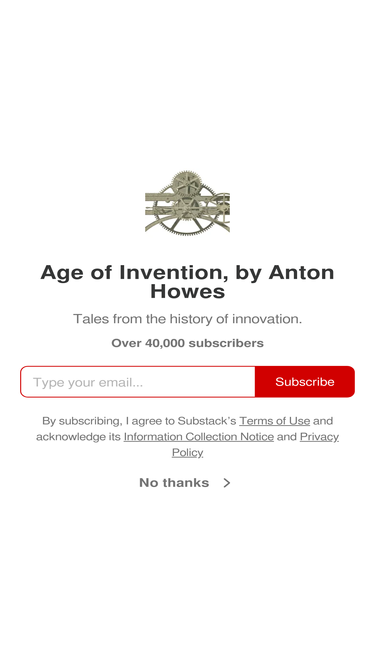Viewport: 375px width, 667px height.
Task: Click the word Policy under the disclaimer
Action: 188,453
